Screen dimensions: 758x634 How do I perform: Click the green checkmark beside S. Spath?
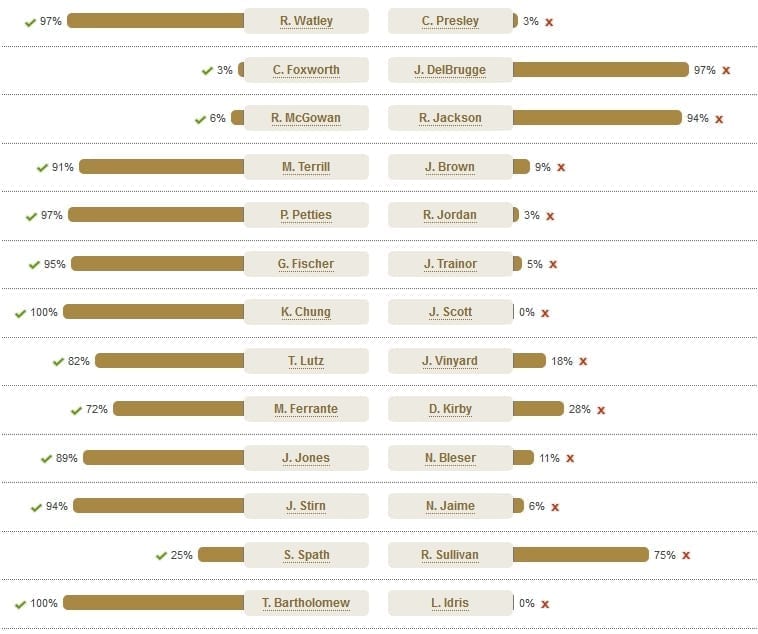pos(161,556)
